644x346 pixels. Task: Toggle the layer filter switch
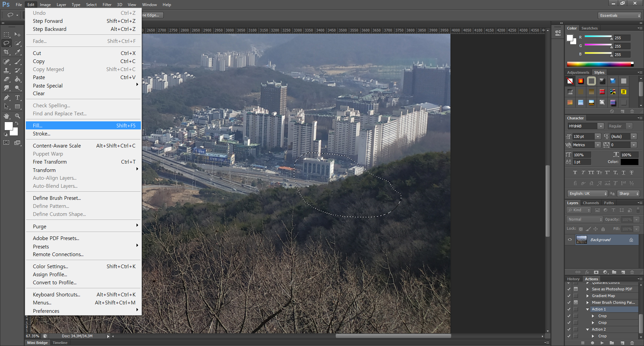[x=638, y=210]
